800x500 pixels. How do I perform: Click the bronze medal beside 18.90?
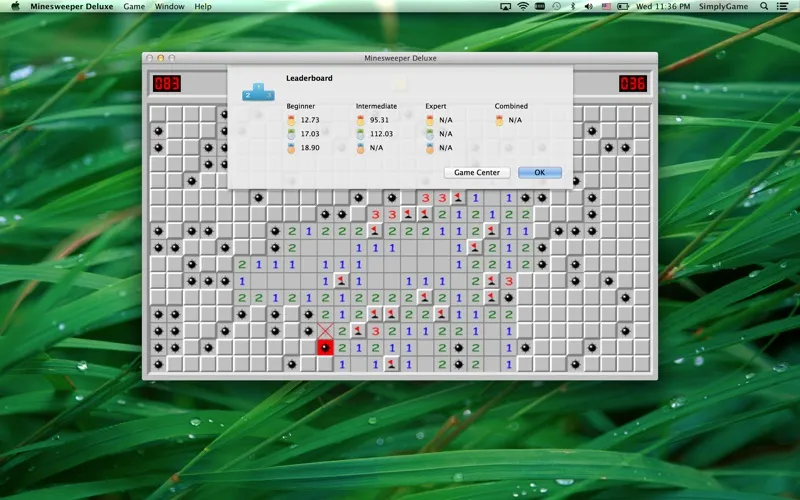pyautogui.click(x=291, y=148)
